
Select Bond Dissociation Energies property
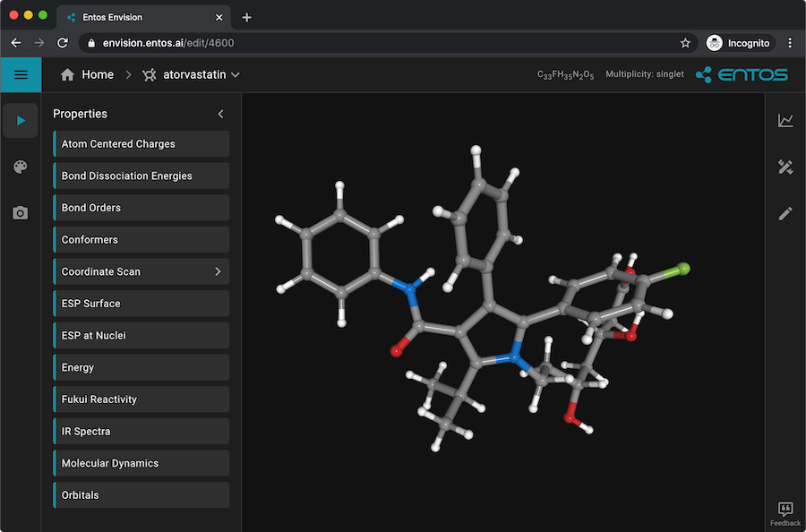pyautogui.click(x=141, y=176)
